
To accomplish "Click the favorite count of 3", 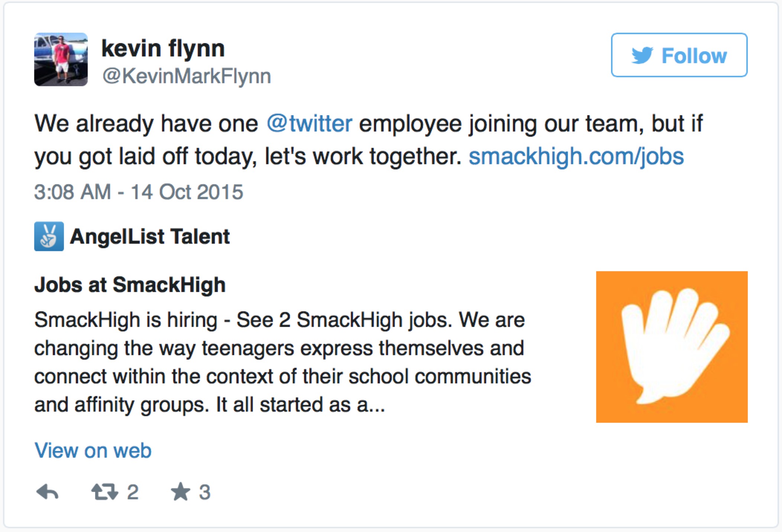I will pyautogui.click(x=204, y=492).
